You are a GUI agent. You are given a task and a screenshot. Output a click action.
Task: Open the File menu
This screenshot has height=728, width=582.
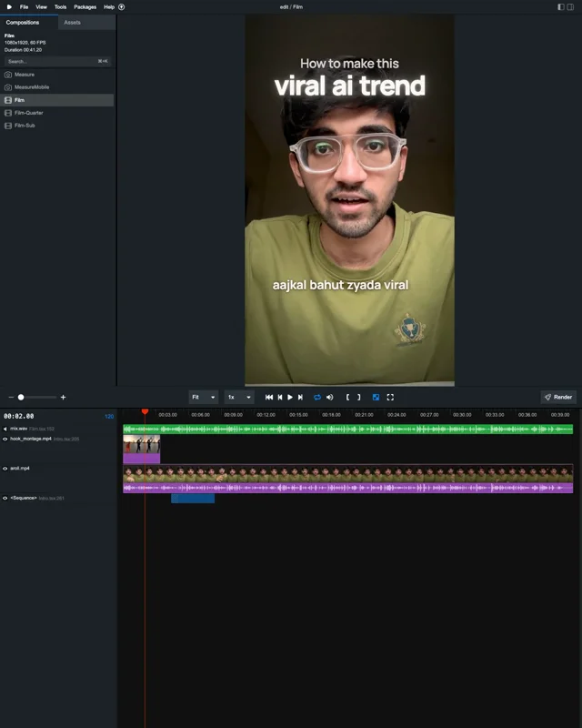click(x=25, y=7)
